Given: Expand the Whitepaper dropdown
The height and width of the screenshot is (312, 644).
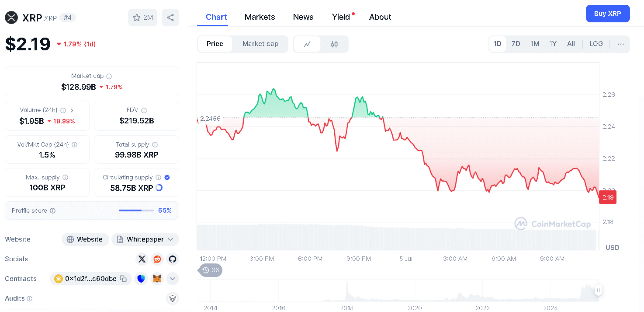Looking at the screenshot, I should (170, 239).
